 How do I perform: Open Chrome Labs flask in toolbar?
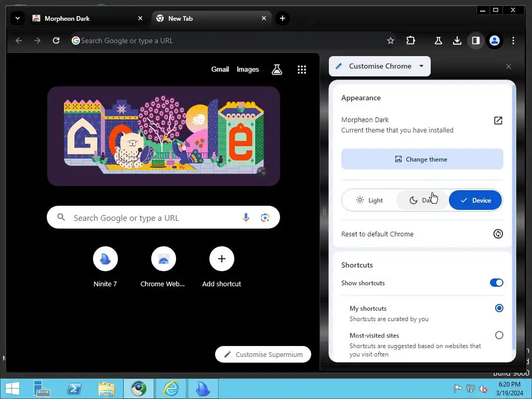click(x=438, y=41)
